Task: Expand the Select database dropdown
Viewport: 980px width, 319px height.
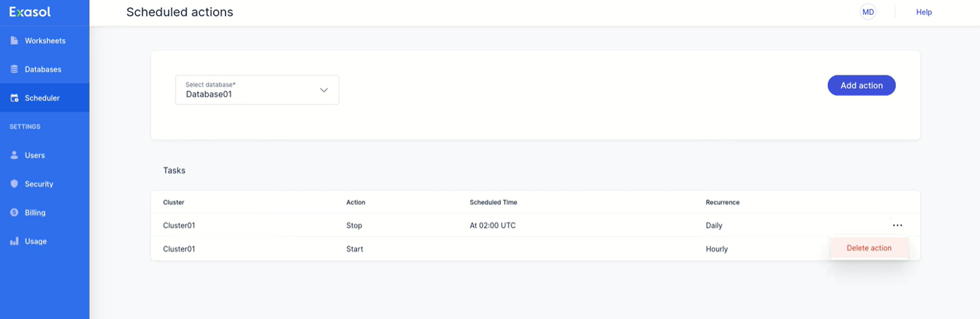Action: coord(256,90)
